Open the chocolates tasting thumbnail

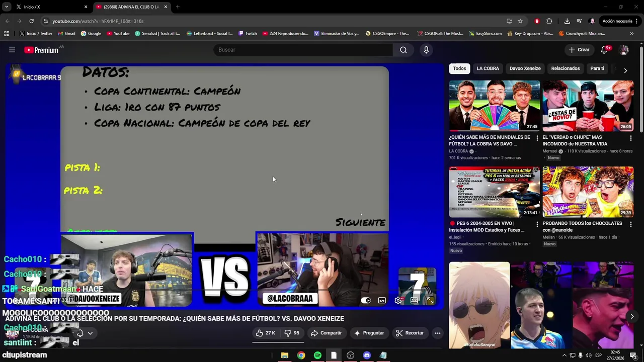(588, 192)
